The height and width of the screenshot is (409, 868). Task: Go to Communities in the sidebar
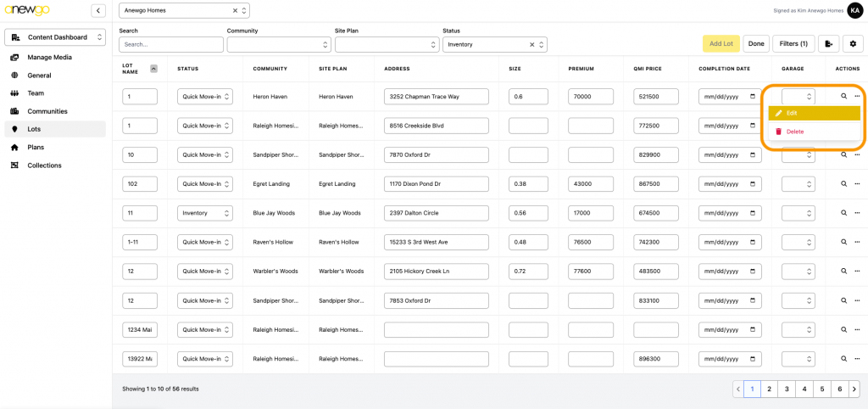47,111
